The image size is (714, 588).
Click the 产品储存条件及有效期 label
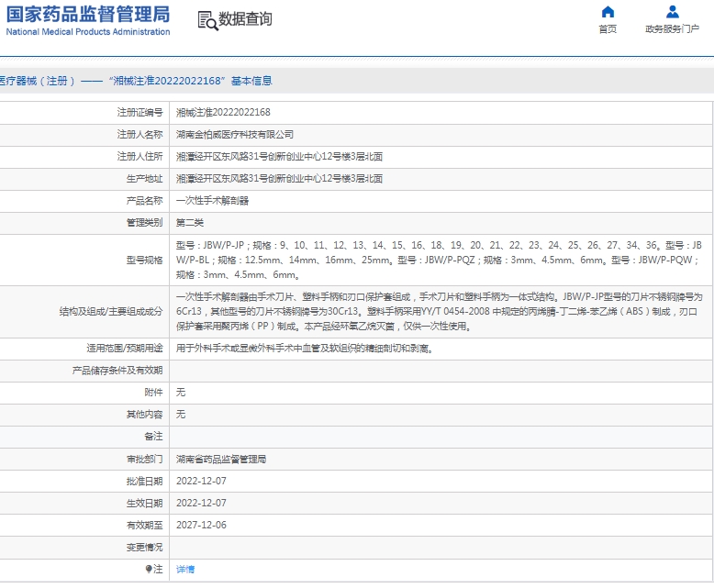tap(117, 371)
